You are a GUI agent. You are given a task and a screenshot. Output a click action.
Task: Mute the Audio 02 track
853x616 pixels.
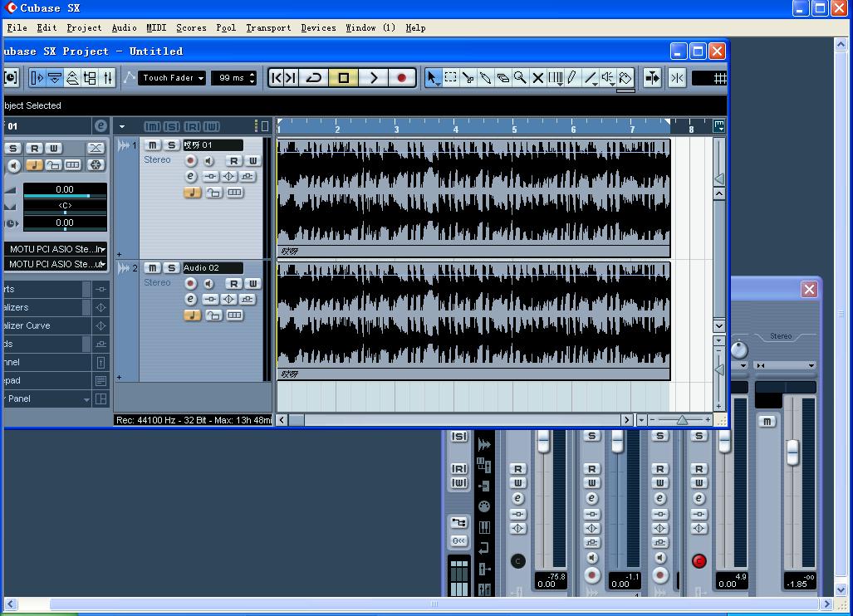coord(153,268)
